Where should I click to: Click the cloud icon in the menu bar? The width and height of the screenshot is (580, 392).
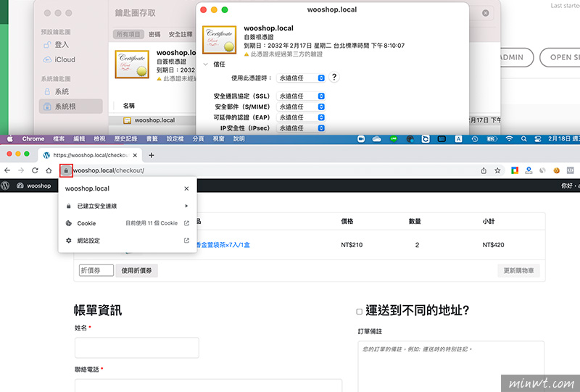[376, 138]
